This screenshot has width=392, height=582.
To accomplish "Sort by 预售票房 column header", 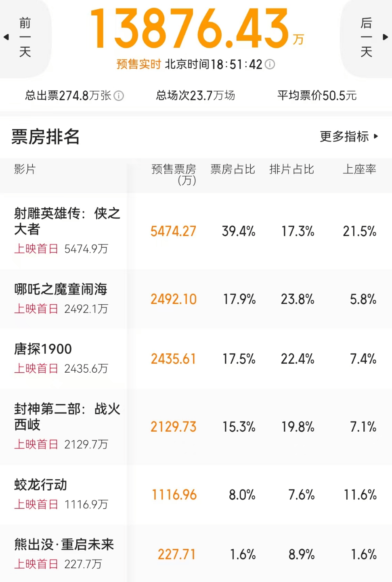I will point(174,174).
